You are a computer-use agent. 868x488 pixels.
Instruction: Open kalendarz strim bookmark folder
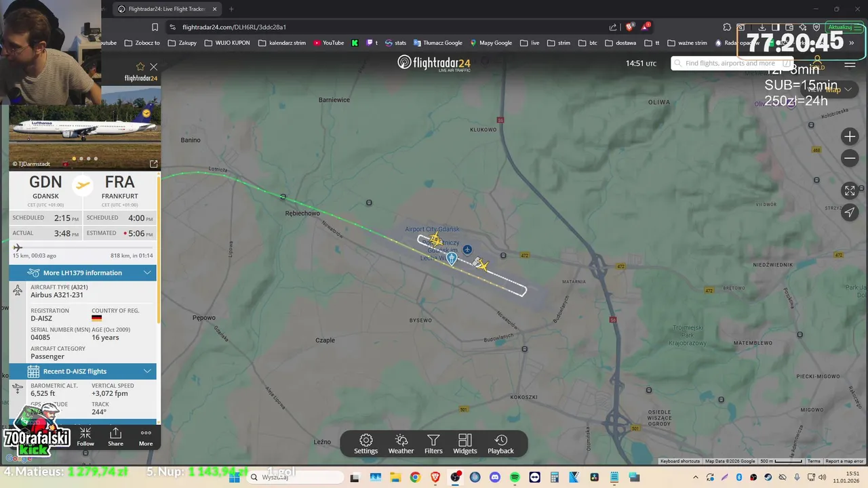point(281,43)
